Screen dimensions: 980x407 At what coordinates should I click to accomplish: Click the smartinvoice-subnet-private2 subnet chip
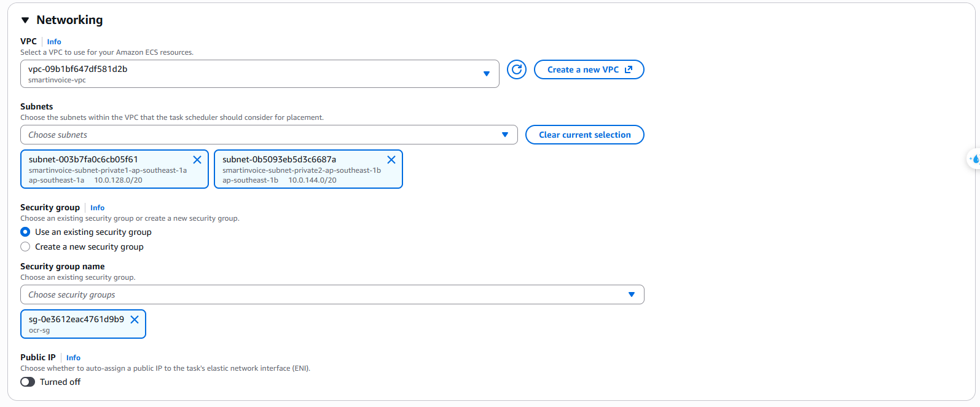tap(301, 170)
